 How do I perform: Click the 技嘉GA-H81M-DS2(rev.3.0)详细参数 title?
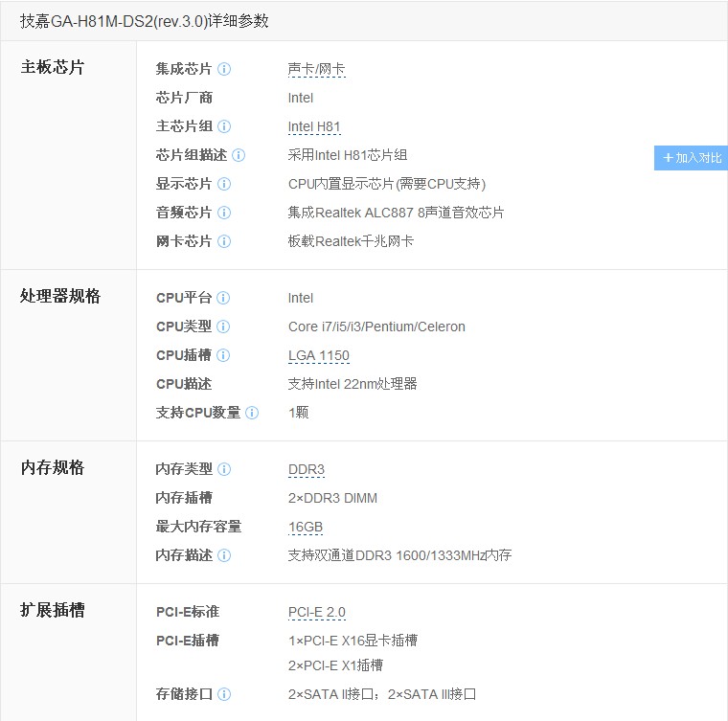(x=145, y=21)
